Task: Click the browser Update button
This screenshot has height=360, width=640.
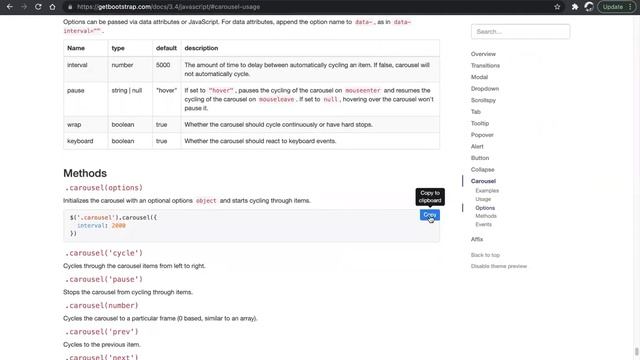Action: point(617,7)
